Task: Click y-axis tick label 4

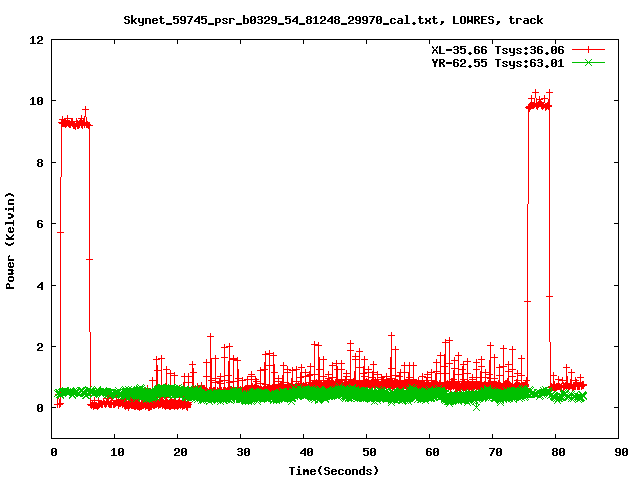Action: pos(40,286)
